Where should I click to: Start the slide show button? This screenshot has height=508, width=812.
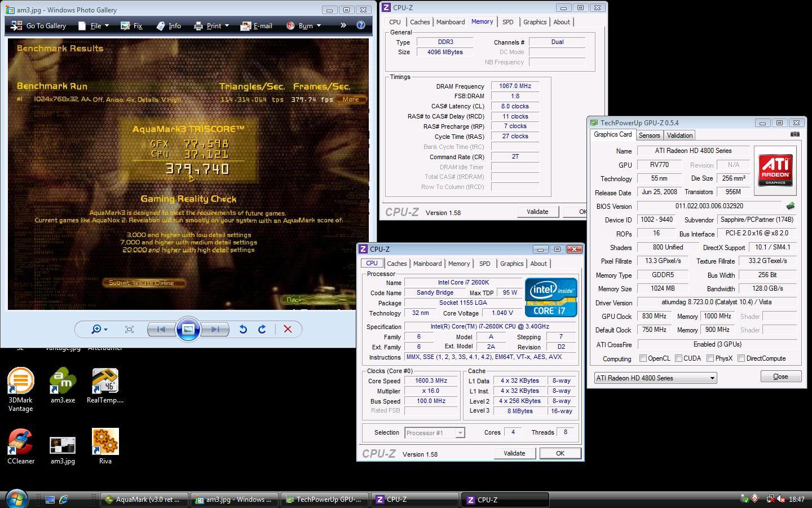pyautogui.click(x=188, y=329)
